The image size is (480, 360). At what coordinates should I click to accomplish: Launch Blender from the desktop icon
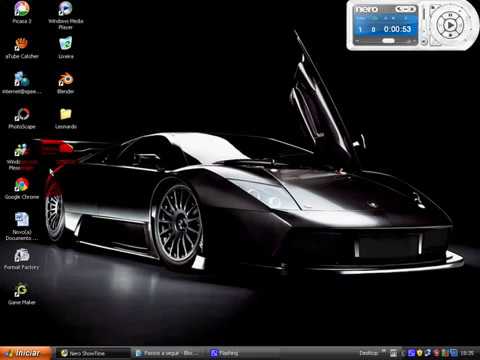click(66, 83)
